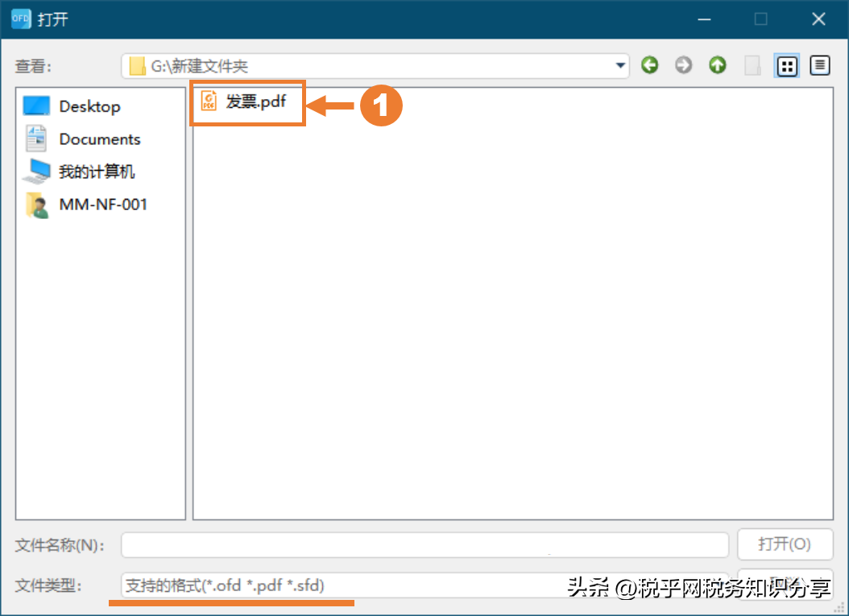
Task: Switch to the List View icon
Action: tap(787, 66)
